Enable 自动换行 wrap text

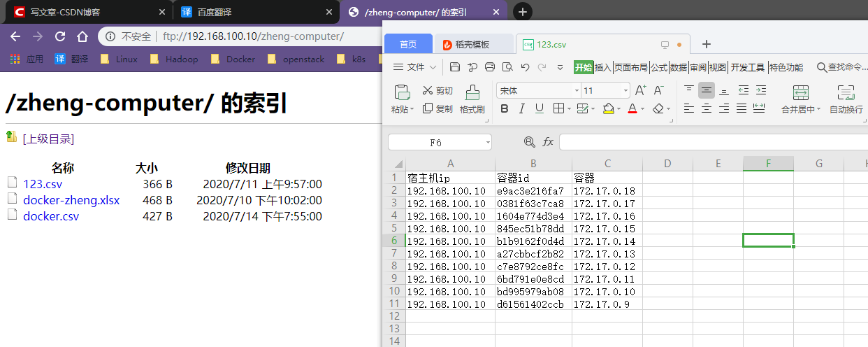click(x=846, y=99)
